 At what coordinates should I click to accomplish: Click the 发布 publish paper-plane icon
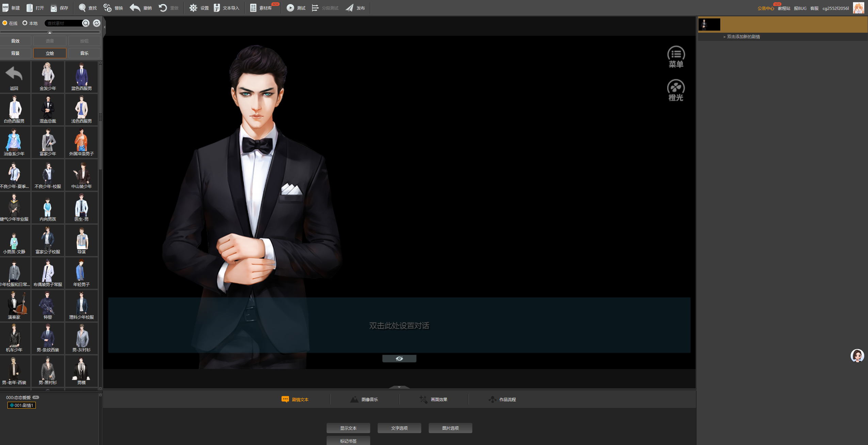[350, 7]
